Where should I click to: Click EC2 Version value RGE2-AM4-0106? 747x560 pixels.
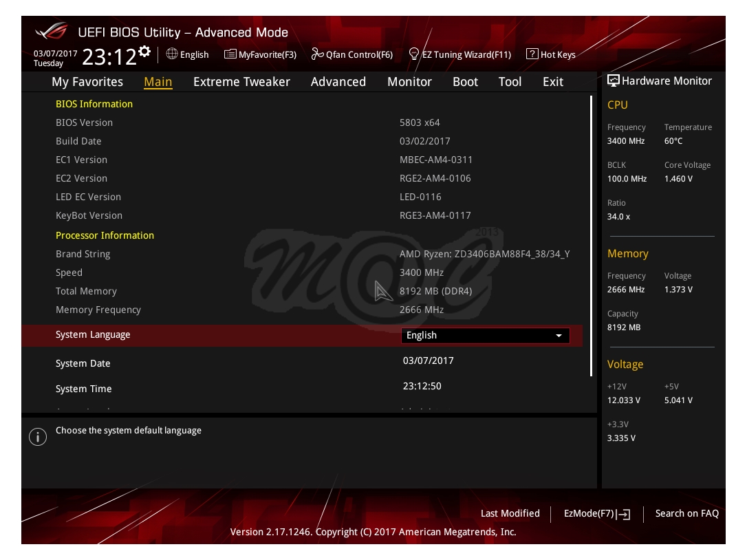click(435, 178)
